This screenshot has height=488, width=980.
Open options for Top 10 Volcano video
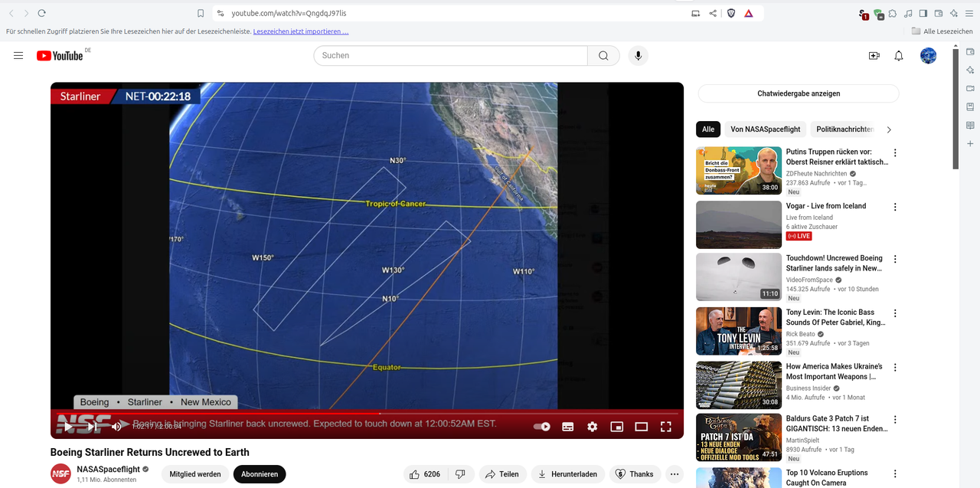[x=895, y=473]
